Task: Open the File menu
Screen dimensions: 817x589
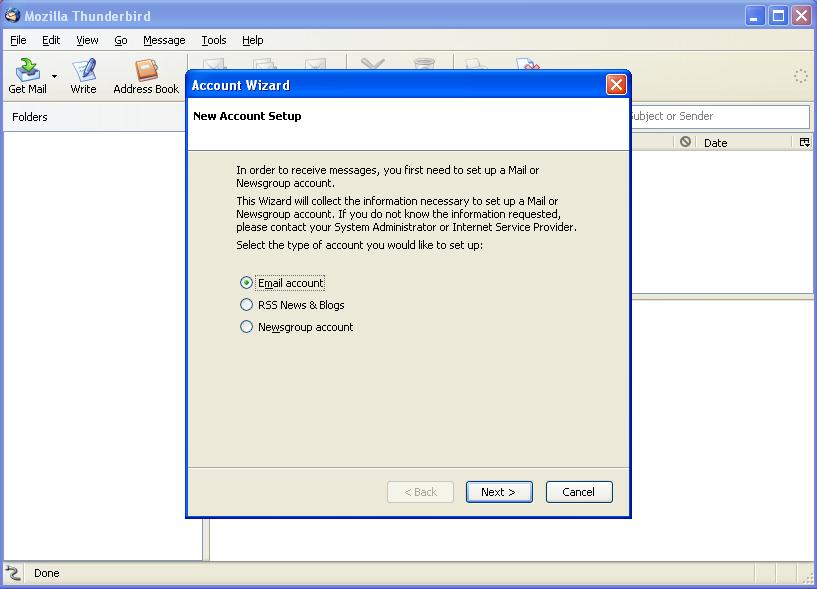Action: click(18, 40)
